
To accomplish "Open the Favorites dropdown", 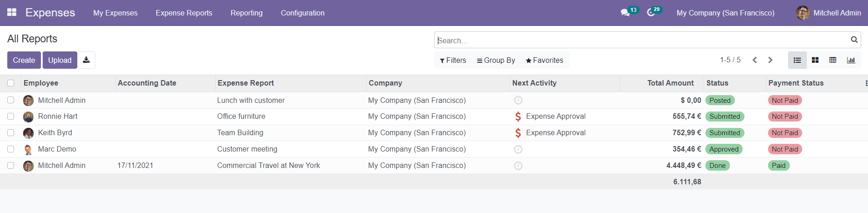I will pos(544,60).
